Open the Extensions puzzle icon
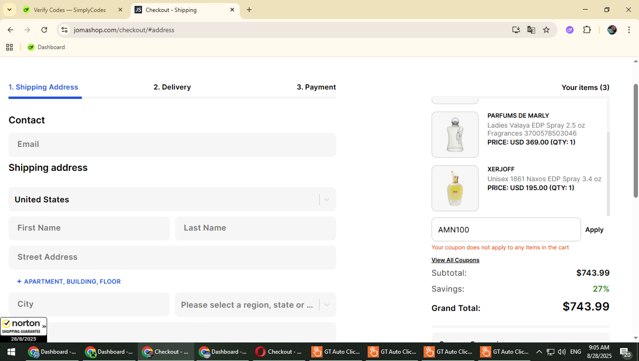Viewport: 639px width, 361px height. coord(587,30)
